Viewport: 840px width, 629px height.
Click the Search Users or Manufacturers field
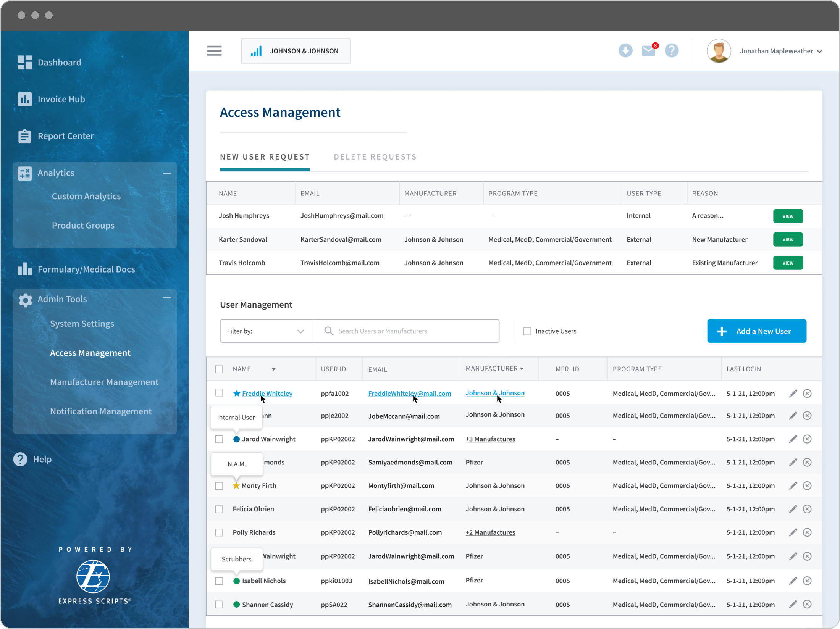[x=406, y=331]
